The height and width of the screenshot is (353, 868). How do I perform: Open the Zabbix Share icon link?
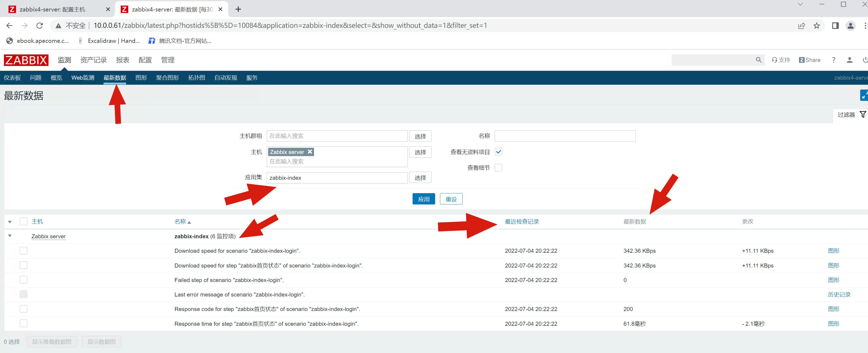pyautogui.click(x=809, y=60)
